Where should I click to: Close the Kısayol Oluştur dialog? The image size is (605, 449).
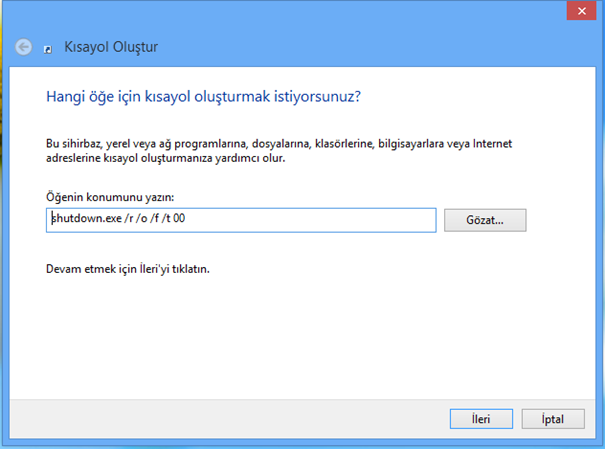(581, 11)
